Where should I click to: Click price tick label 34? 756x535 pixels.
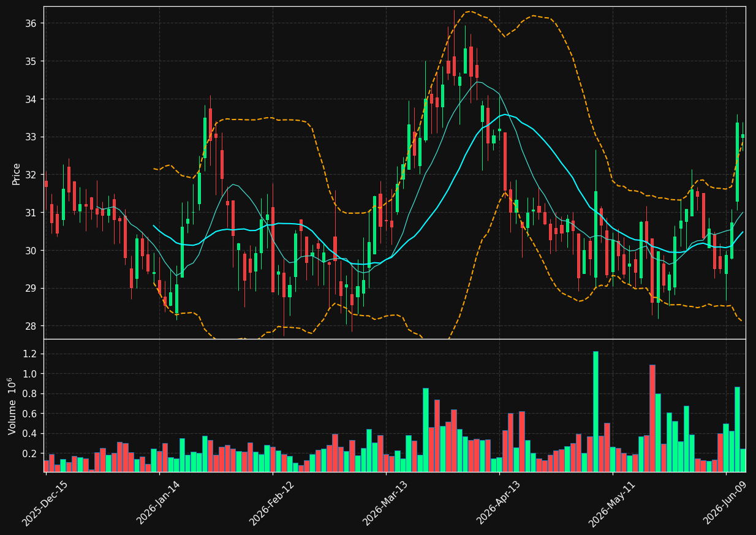tap(32, 99)
